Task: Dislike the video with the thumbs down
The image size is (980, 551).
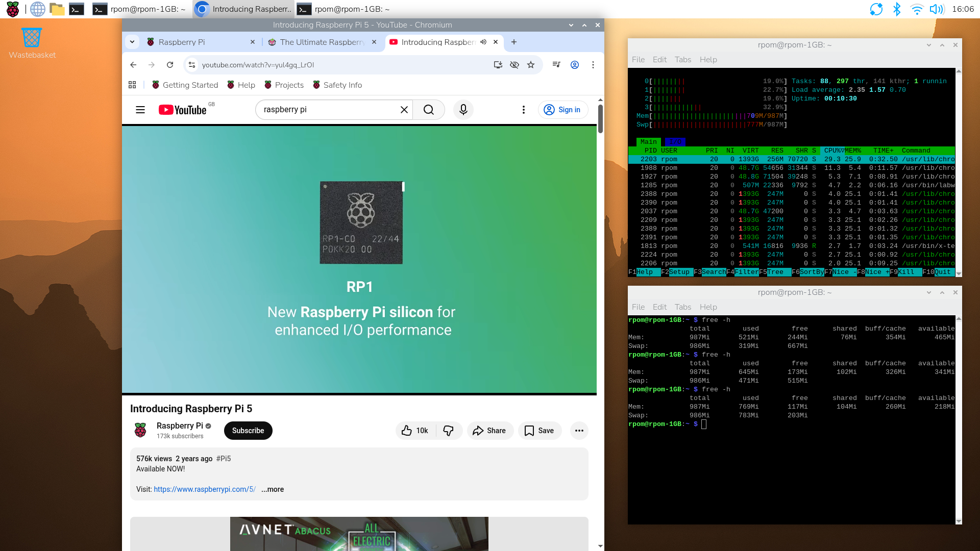Action: (449, 431)
